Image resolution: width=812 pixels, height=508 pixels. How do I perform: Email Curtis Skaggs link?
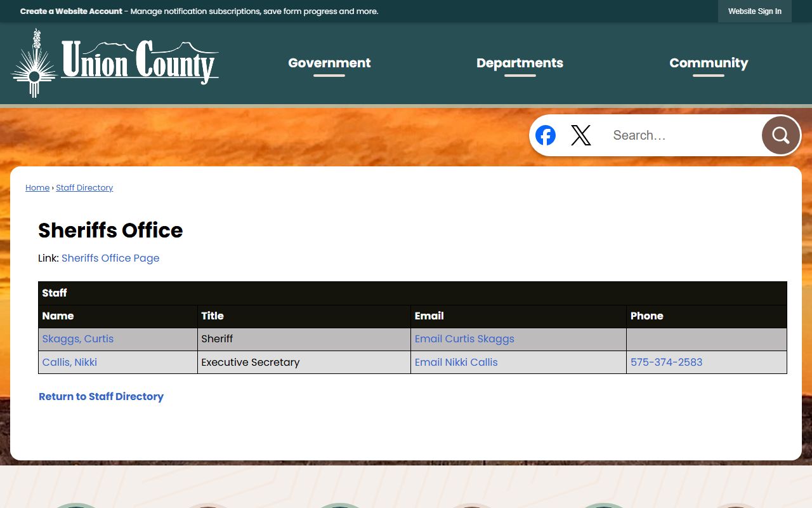click(464, 339)
